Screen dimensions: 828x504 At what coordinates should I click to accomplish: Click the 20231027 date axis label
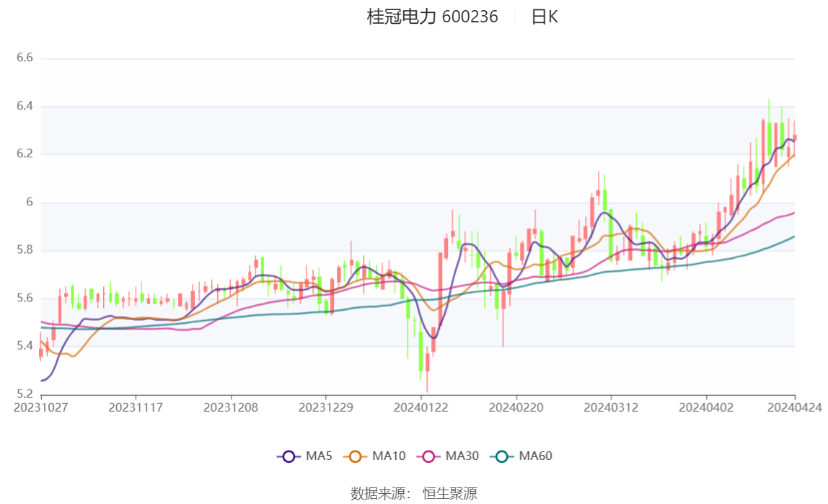coord(42,407)
